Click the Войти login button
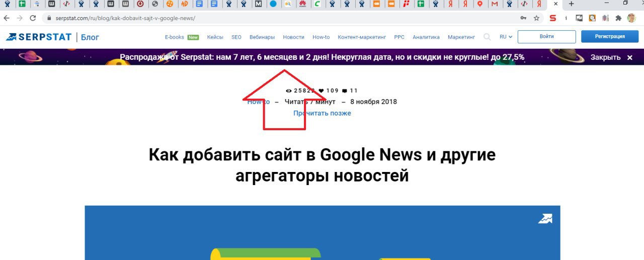Screen dimensions: 644x260 pyautogui.click(x=546, y=37)
